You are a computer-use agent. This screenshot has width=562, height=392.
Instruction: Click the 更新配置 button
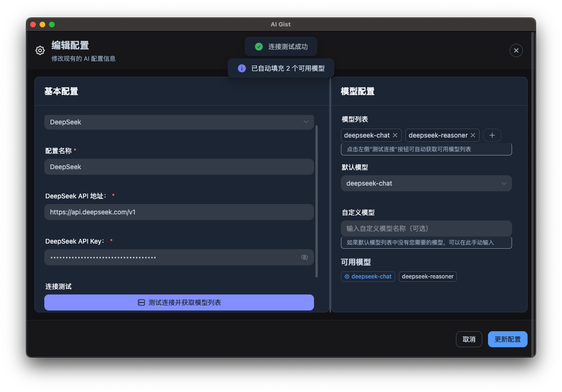tap(507, 339)
